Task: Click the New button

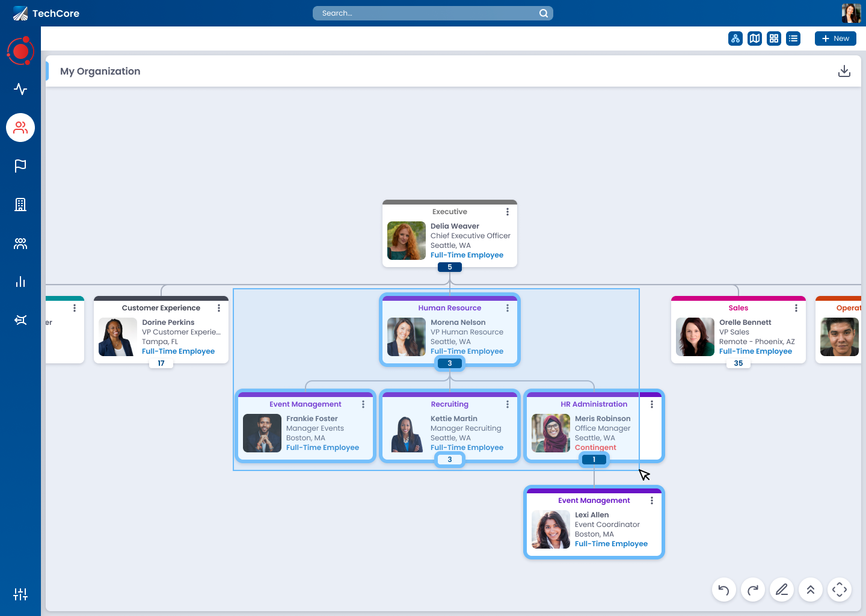Action: coord(835,38)
